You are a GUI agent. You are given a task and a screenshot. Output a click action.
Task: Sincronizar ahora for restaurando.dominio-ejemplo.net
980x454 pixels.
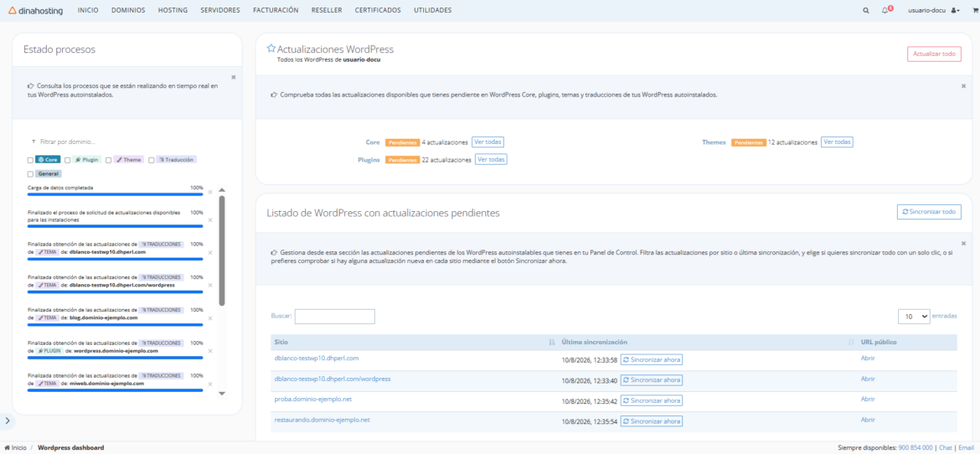[x=652, y=421]
